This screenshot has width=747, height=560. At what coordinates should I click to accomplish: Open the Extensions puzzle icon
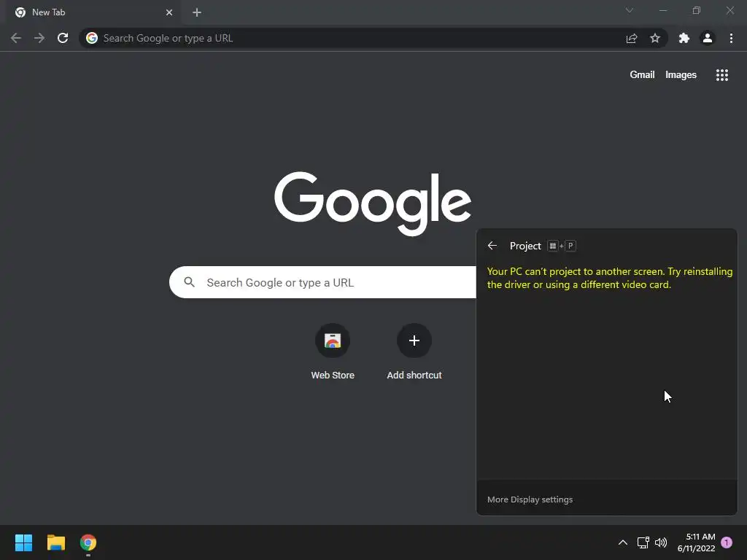[684, 38]
